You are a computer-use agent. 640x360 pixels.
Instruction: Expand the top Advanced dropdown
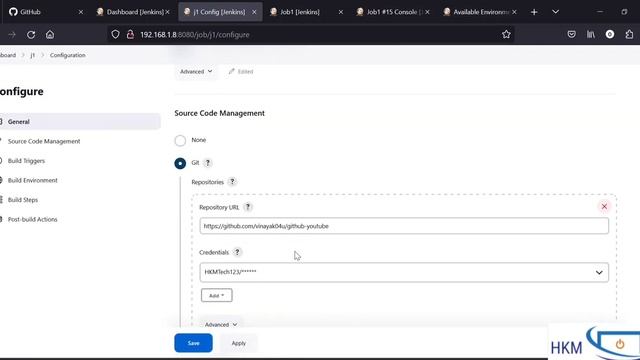point(196,71)
